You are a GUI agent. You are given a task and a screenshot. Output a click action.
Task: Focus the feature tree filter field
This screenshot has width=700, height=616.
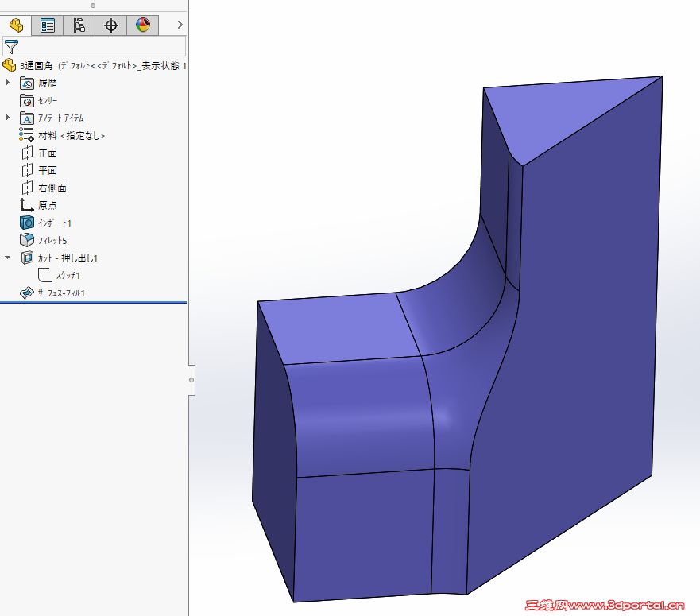pos(95,46)
